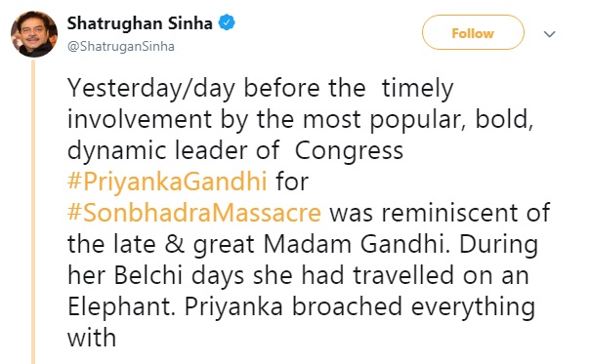Click the final word 'with' of tweet
The height and width of the screenshot is (364, 590).
click(x=92, y=338)
